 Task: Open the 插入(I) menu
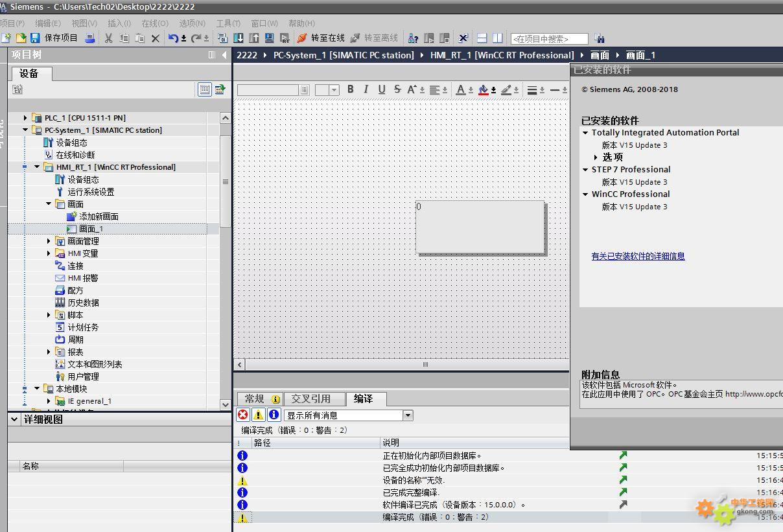point(119,23)
